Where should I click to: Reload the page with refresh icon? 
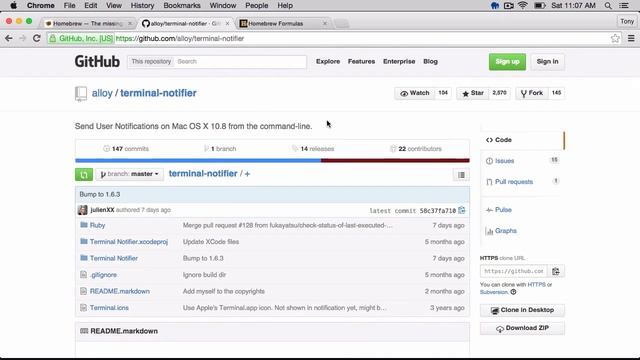coord(37,38)
